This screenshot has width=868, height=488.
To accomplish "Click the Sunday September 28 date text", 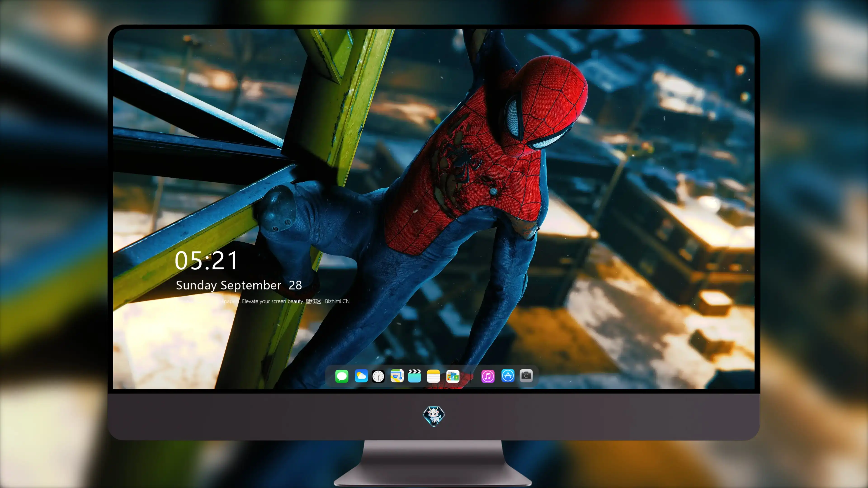I will click(238, 285).
